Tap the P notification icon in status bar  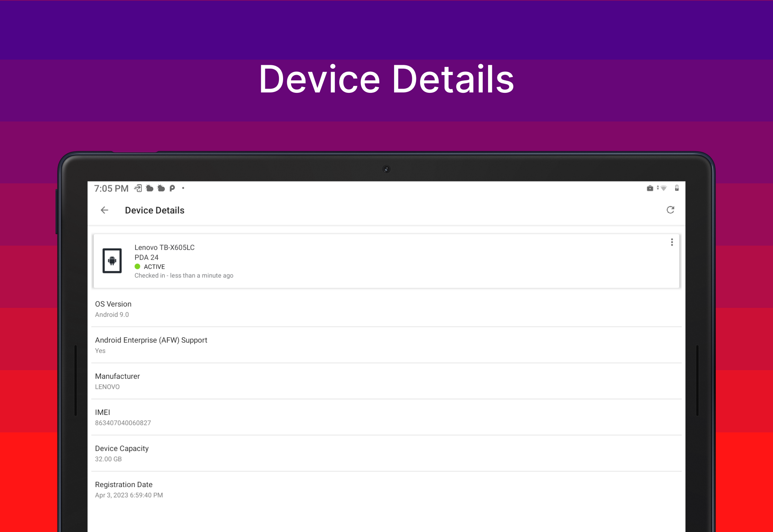pyautogui.click(x=172, y=188)
